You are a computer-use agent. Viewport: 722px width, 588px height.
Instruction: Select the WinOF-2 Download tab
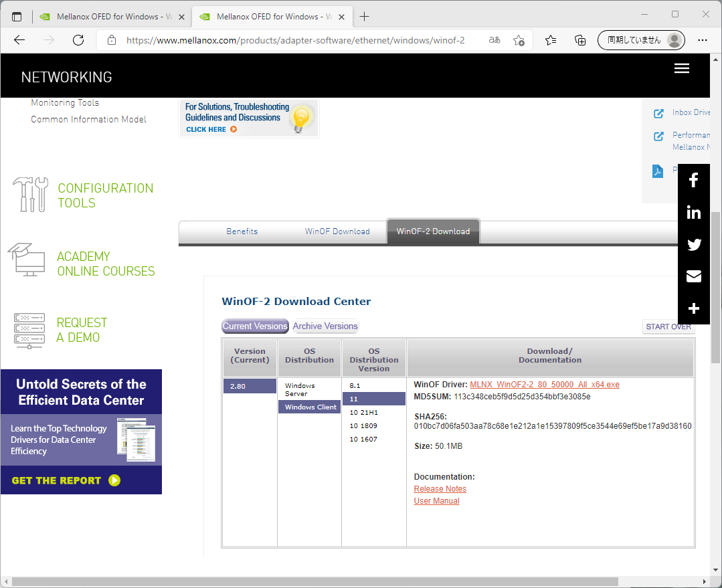point(433,231)
